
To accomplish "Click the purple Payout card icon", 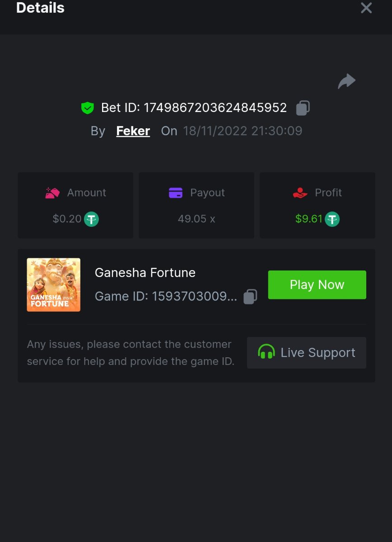I will coord(176,193).
